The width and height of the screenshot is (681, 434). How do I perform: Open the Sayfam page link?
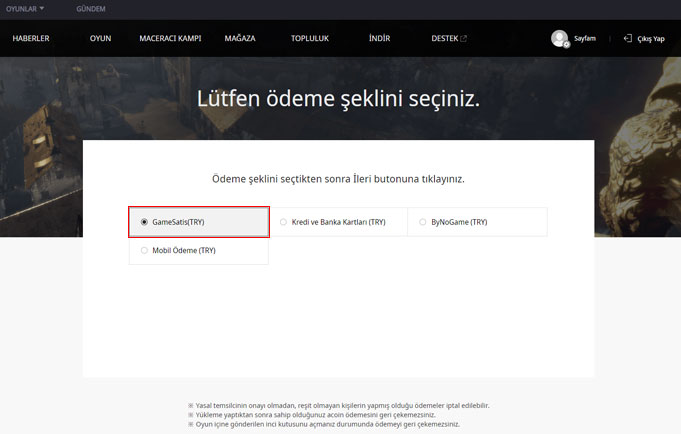585,39
